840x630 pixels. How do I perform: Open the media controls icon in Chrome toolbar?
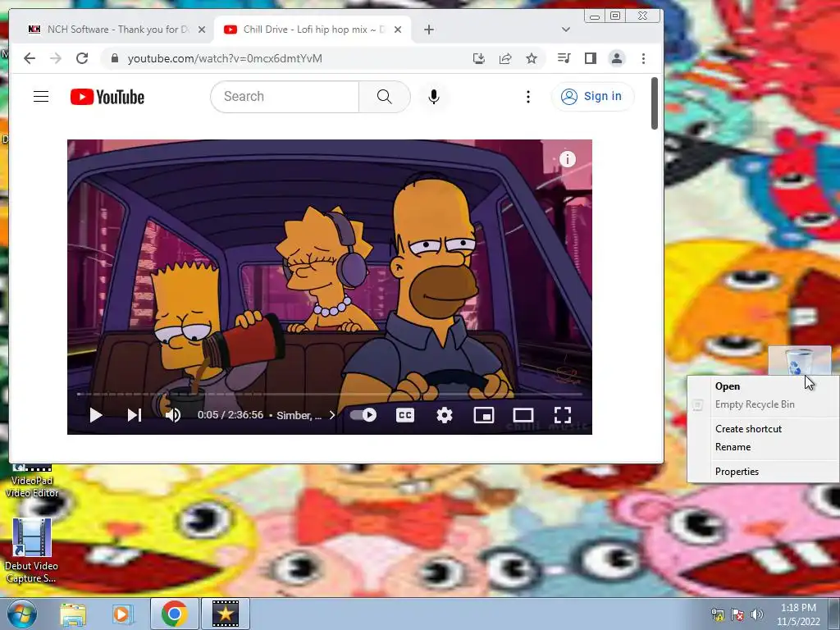pyautogui.click(x=564, y=58)
